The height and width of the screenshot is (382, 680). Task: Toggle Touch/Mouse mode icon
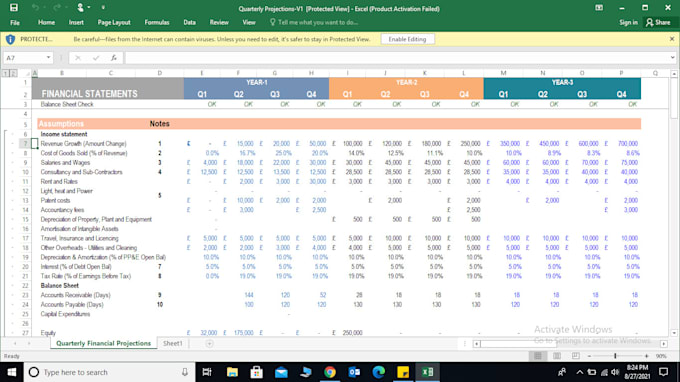click(80, 7)
